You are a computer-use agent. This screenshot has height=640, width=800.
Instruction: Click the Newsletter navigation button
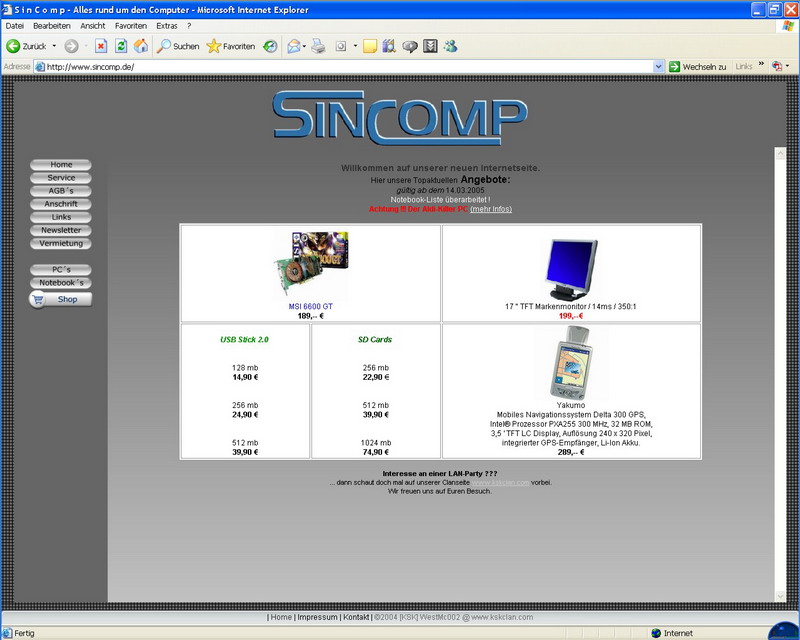click(61, 230)
